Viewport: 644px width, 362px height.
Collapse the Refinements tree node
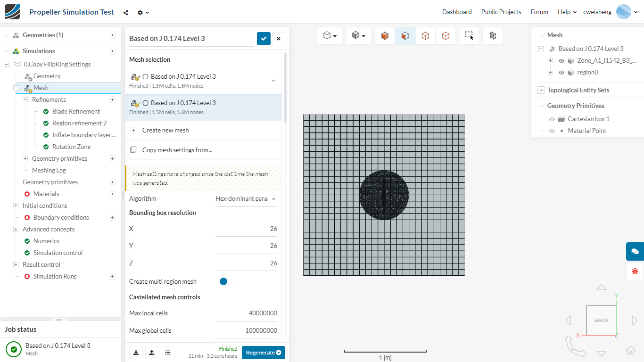[25, 100]
